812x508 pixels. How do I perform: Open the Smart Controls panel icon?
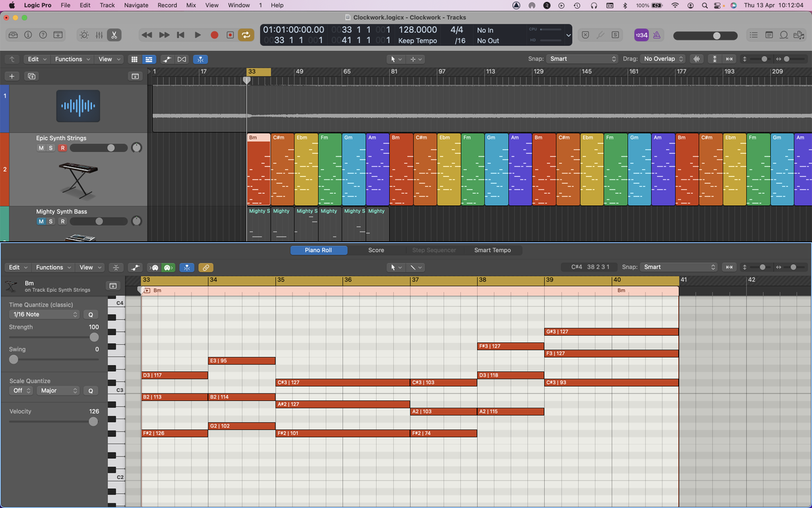(85, 35)
